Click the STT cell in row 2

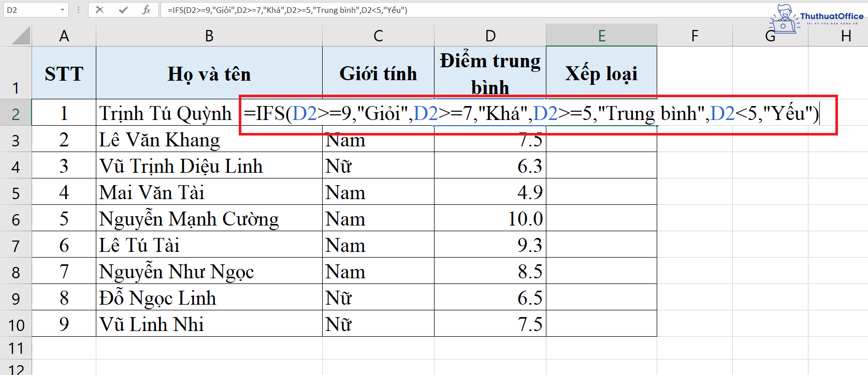coord(64,113)
